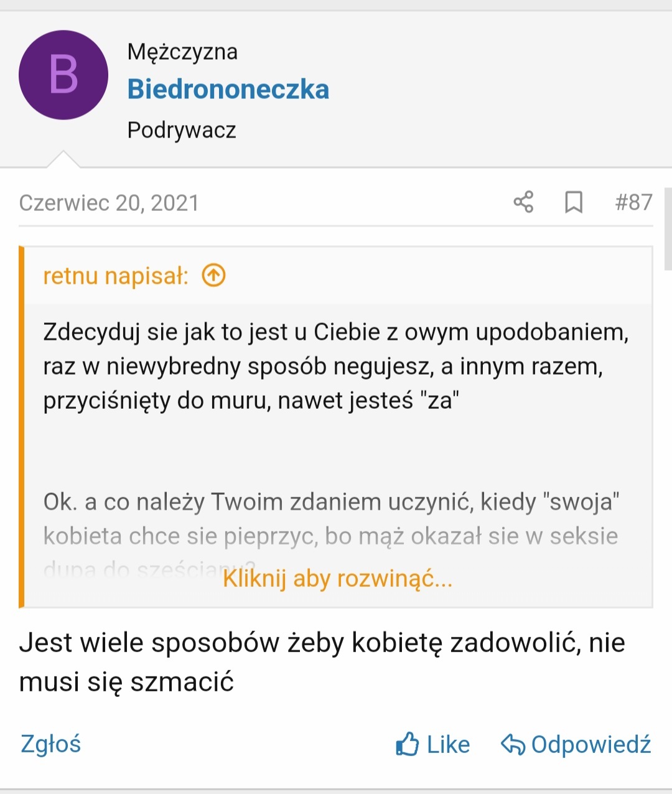This screenshot has height=794, width=672.
Task: Click the share icon on the post
Action: [523, 202]
